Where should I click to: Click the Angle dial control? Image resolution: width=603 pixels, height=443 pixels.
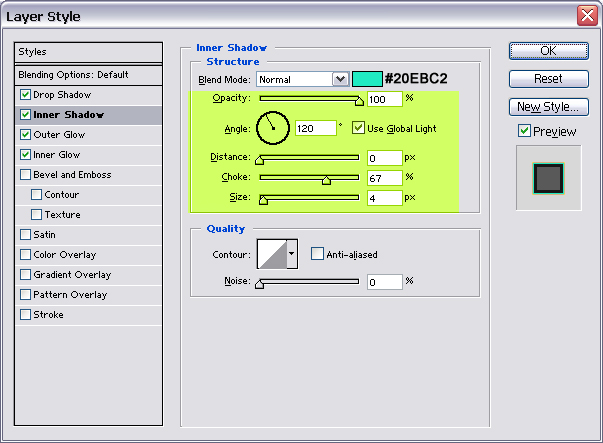tap(272, 128)
